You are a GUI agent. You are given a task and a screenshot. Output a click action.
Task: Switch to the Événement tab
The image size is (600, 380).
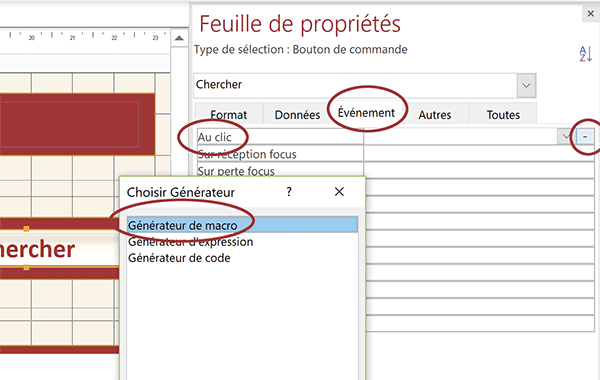(366, 113)
